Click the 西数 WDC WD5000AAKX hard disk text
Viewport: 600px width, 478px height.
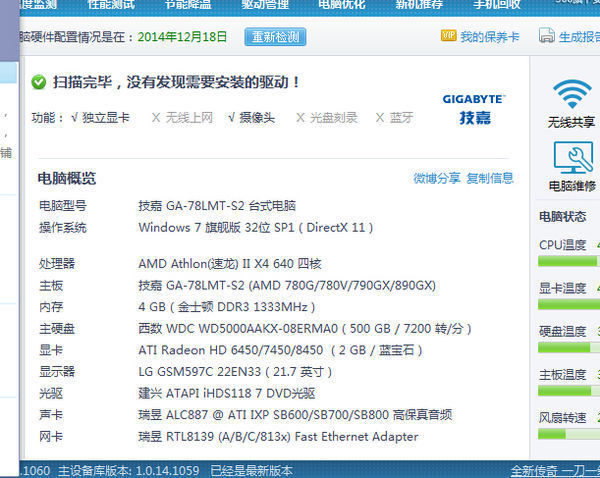[305, 329]
